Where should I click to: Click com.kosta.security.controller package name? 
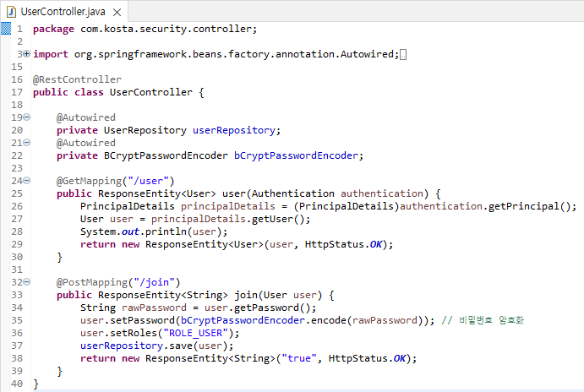point(166,29)
